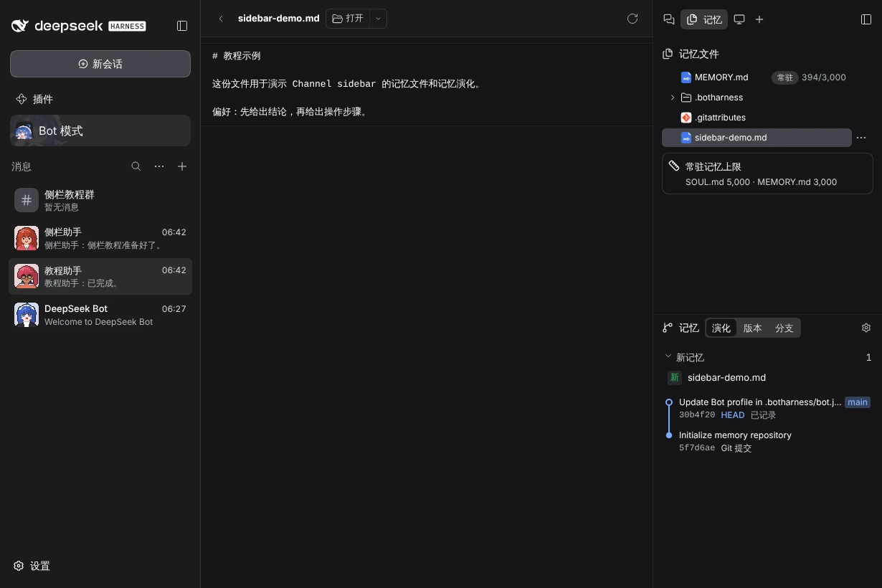882x588 pixels.
Task: Switch to the chat bubbles panel tab
Action: coord(669,19)
